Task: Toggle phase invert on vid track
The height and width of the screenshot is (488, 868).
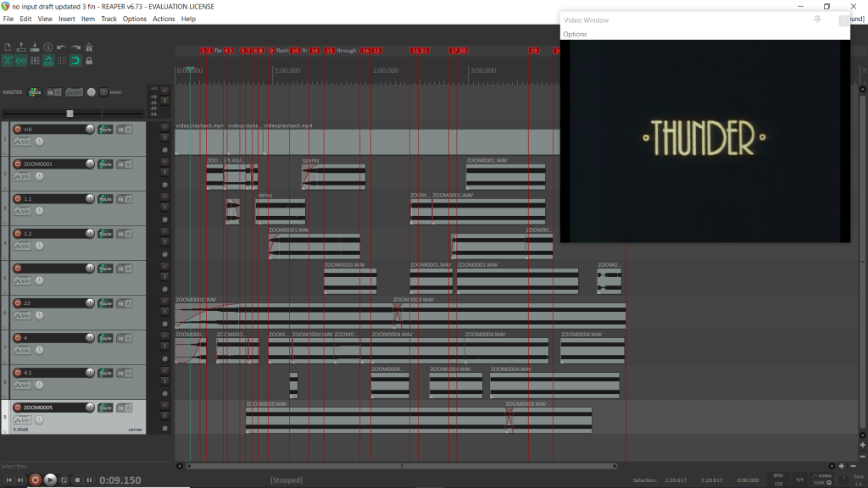Action: (164, 150)
